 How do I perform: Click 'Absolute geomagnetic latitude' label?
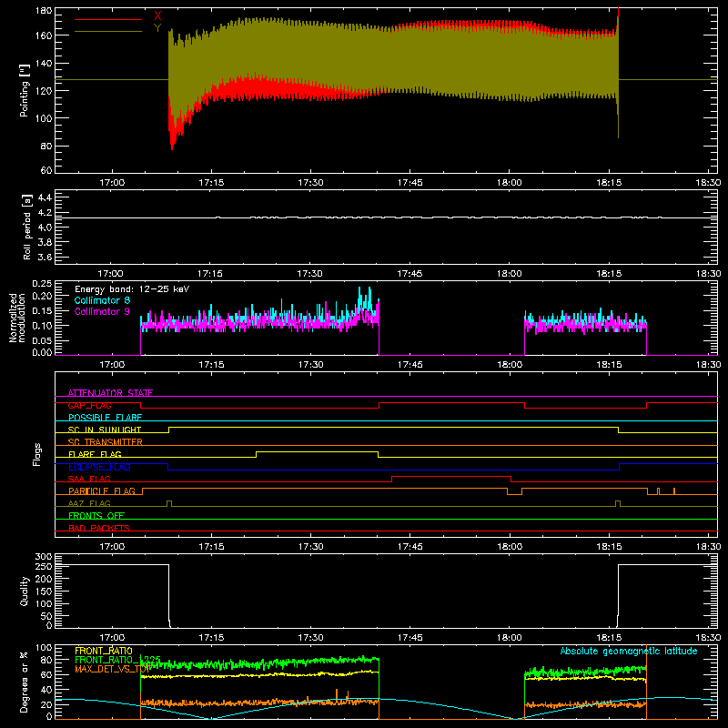(x=629, y=651)
